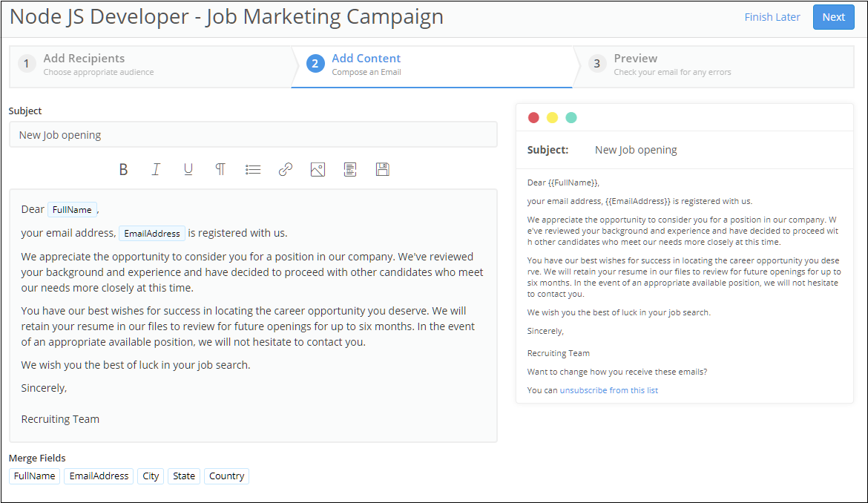Open the email template icon
This screenshot has width=868, height=503.
(x=350, y=170)
